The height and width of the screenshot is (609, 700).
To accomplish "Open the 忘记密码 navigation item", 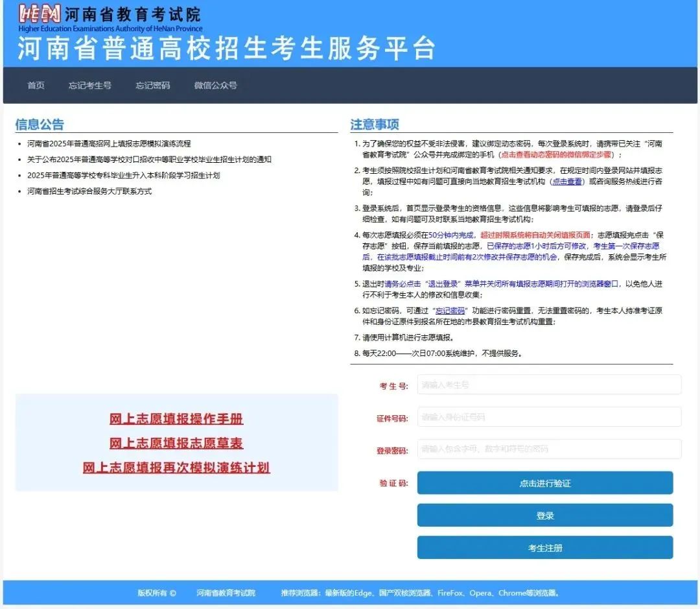I will 153,86.
